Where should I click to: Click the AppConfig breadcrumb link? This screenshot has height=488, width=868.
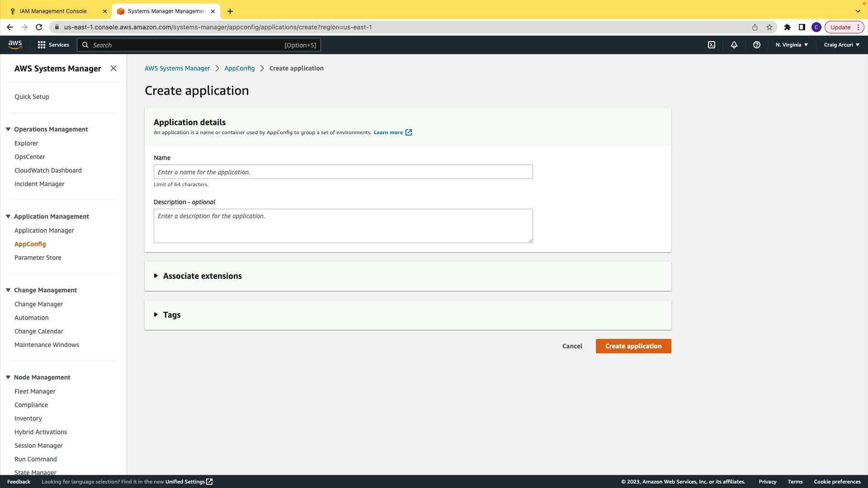[x=239, y=68]
